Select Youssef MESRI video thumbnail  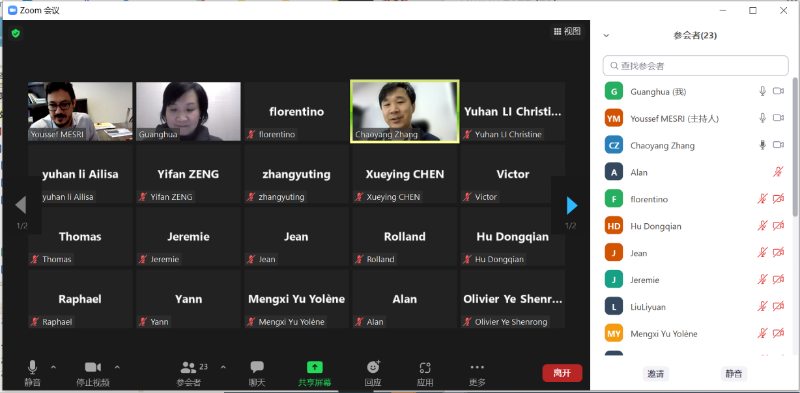pyautogui.click(x=80, y=111)
